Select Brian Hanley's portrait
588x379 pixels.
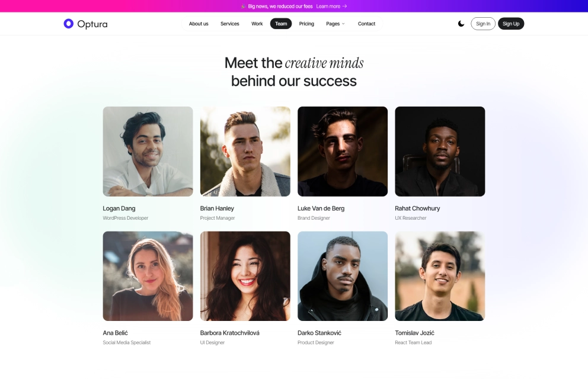pos(245,152)
